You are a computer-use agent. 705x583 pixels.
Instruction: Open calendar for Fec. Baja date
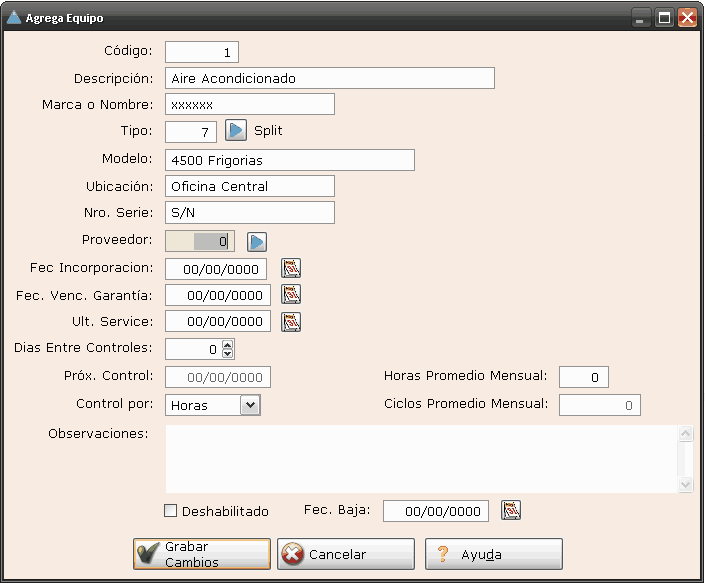pos(511,511)
